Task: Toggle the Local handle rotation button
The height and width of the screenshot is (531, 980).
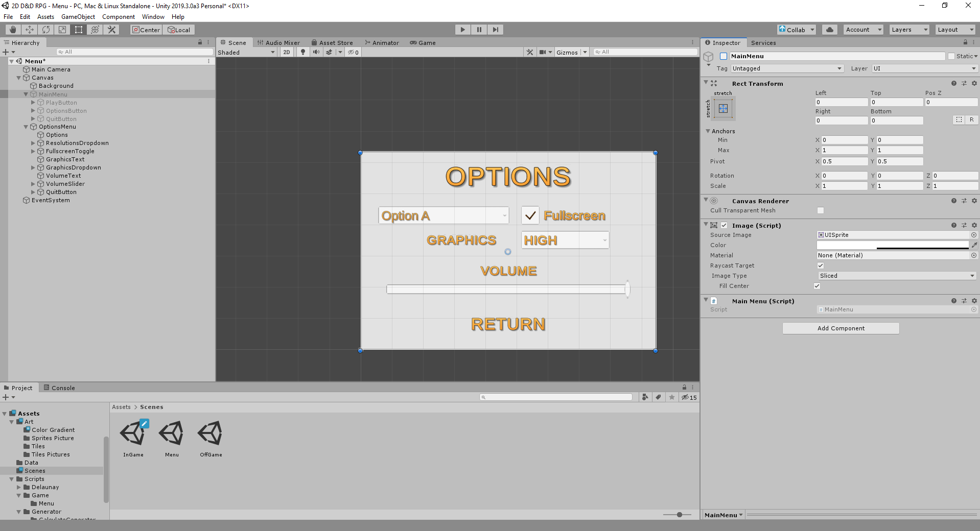Action: pyautogui.click(x=179, y=30)
